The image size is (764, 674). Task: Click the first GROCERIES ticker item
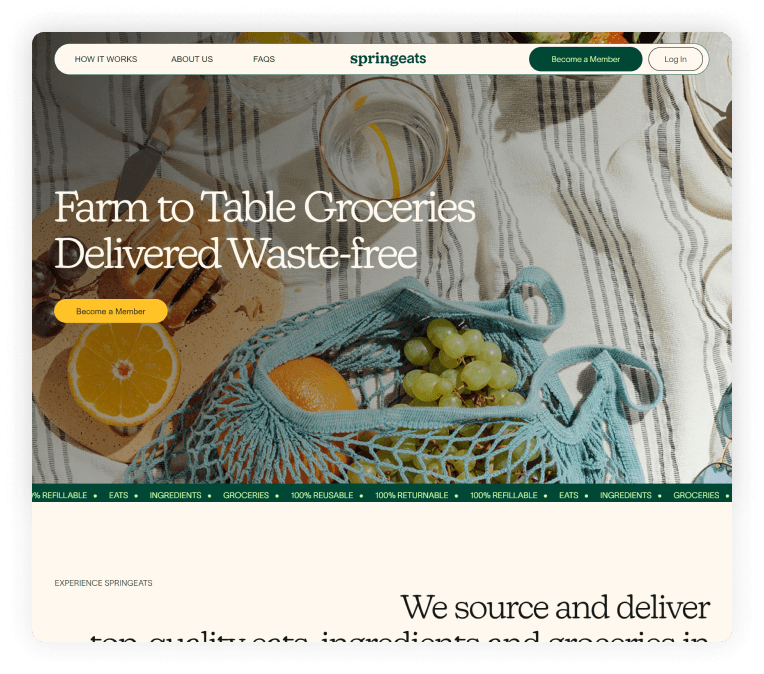(246, 495)
